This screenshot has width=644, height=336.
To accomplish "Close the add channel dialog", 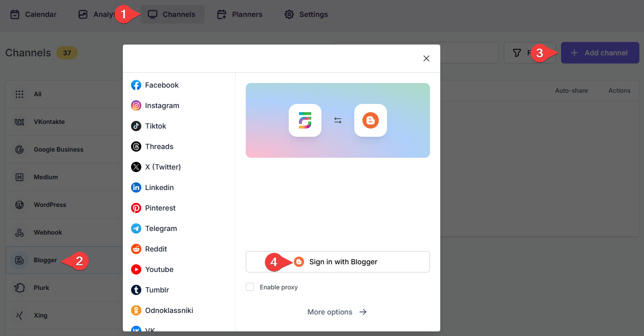I will pos(426,58).
